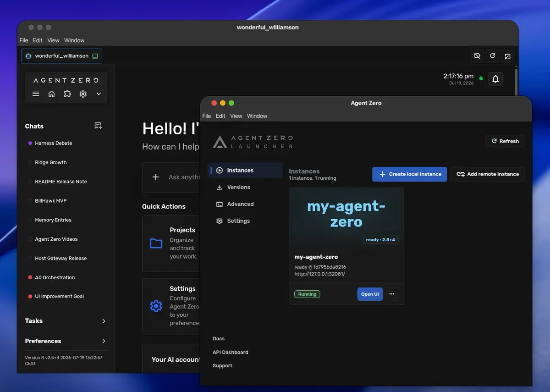Click Open UI on my-agent-zero

370,294
